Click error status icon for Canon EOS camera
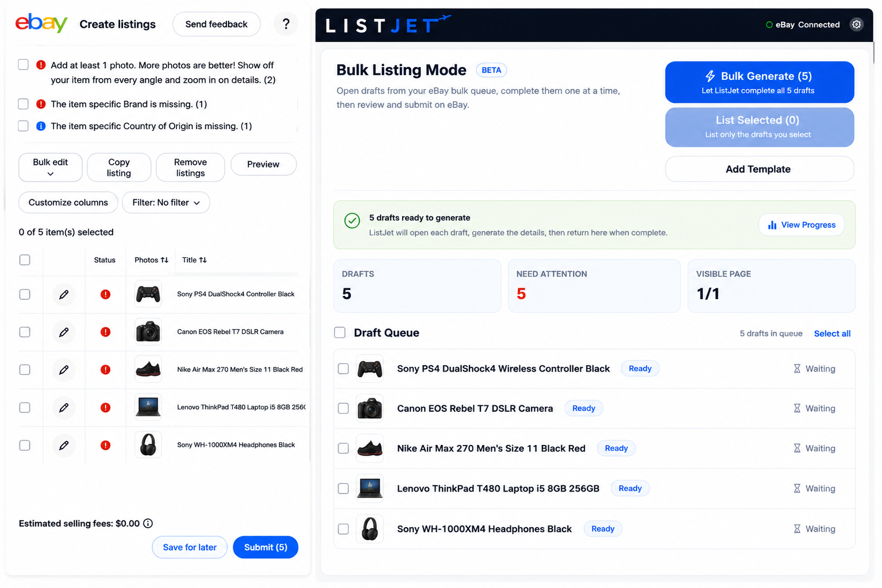Viewport: 882px width, 588px height. coord(105,332)
